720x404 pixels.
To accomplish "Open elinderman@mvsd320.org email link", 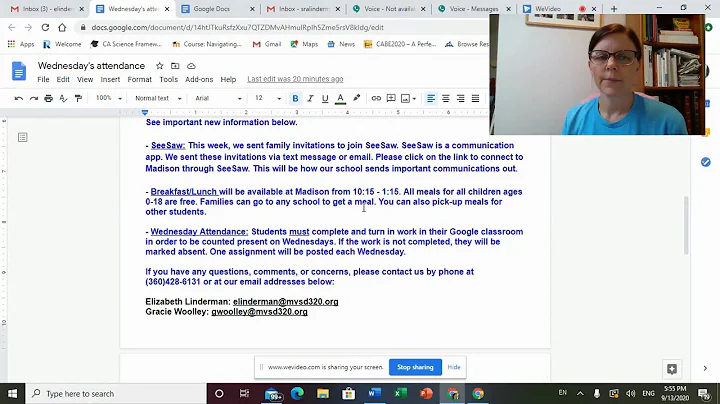I will pos(286,302).
